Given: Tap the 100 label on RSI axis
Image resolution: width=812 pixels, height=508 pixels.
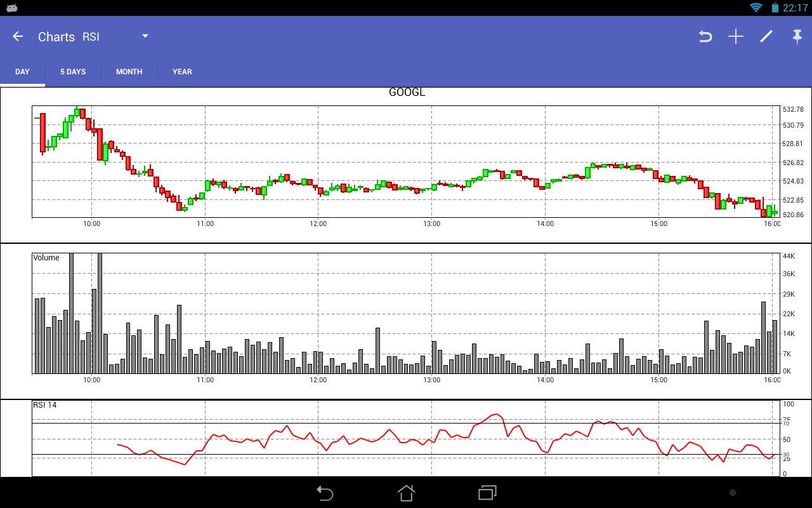Looking at the screenshot, I should pyautogui.click(x=789, y=404).
